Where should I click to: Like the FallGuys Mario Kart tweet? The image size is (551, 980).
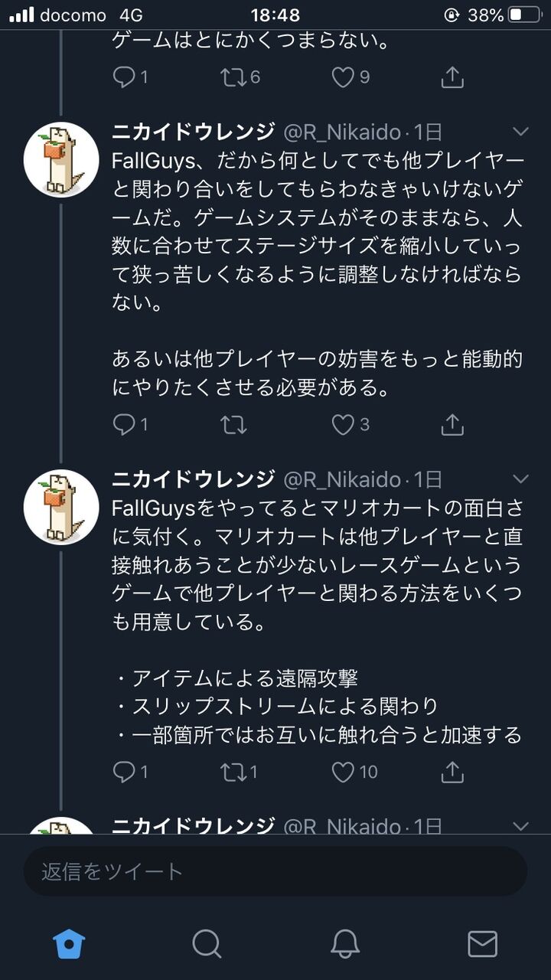(x=343, y=772)
